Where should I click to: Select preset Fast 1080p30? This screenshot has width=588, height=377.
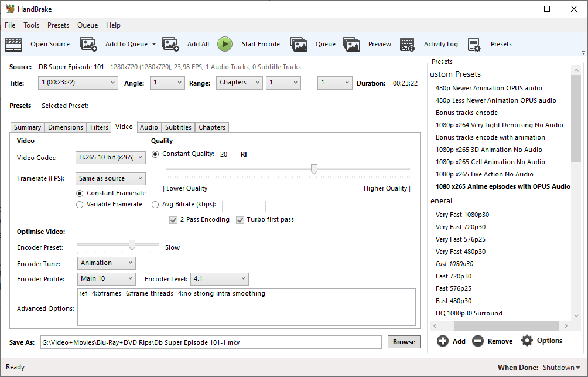pyautogui.click(x=454, y=264)
